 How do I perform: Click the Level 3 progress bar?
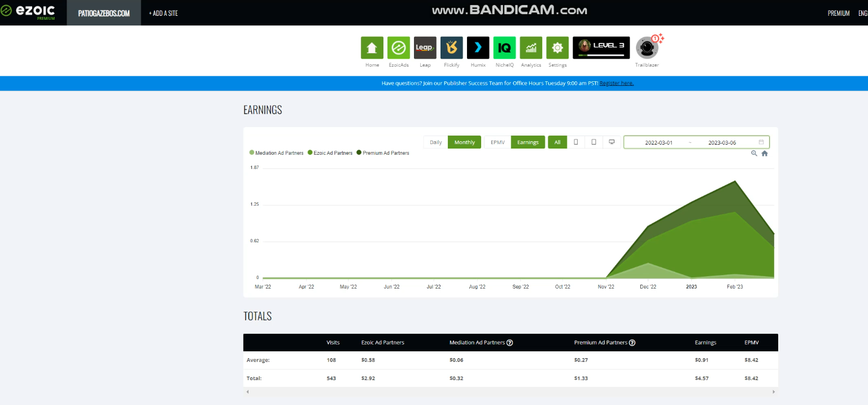point(602,55)
